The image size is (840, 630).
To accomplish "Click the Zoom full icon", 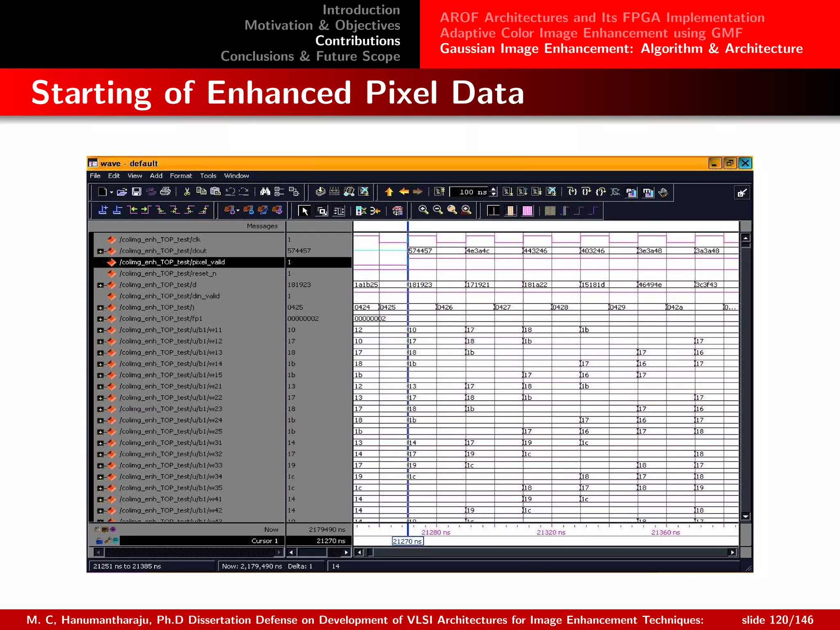I will (x=452, y=210).
